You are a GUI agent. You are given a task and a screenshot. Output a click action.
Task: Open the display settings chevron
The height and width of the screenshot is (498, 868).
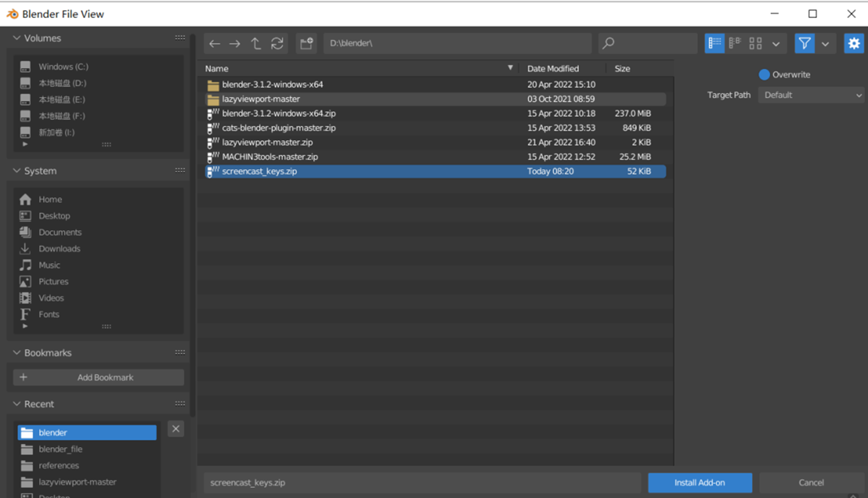click(x=775, y=43)
